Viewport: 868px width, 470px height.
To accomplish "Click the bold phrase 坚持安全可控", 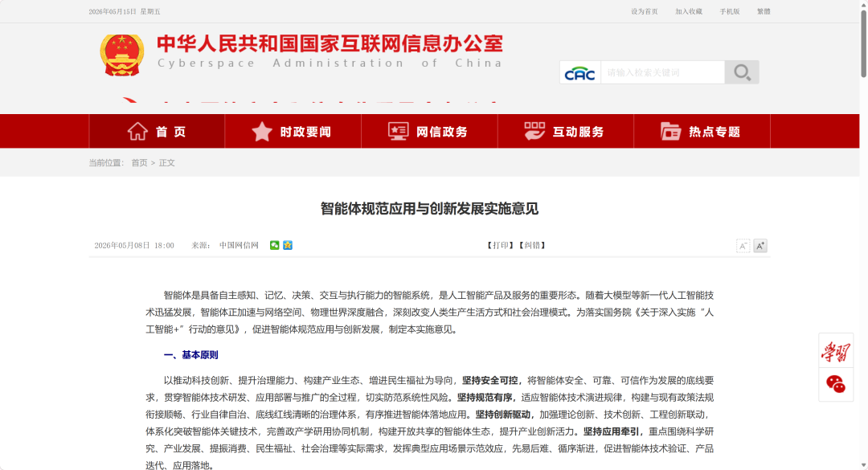I will [490, 380].
